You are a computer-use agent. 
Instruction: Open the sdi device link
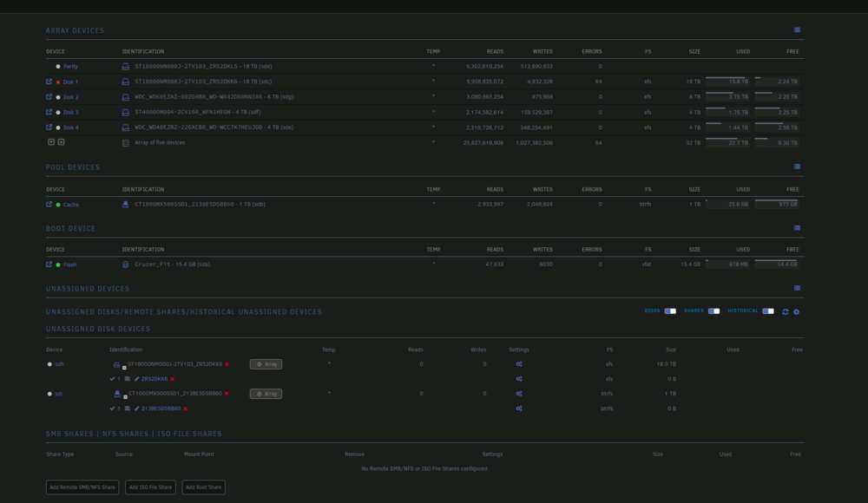[x=58, y=394]
